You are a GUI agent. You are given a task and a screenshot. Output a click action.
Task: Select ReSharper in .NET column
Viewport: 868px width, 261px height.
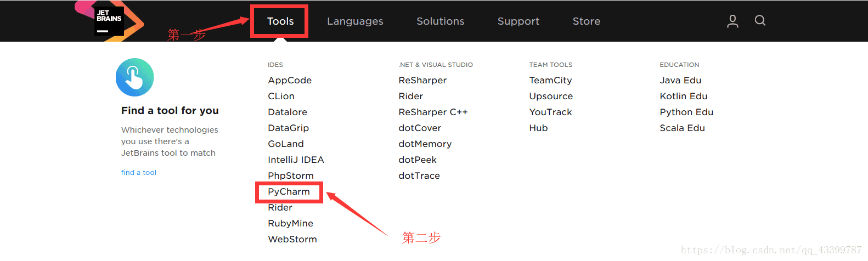422,80
